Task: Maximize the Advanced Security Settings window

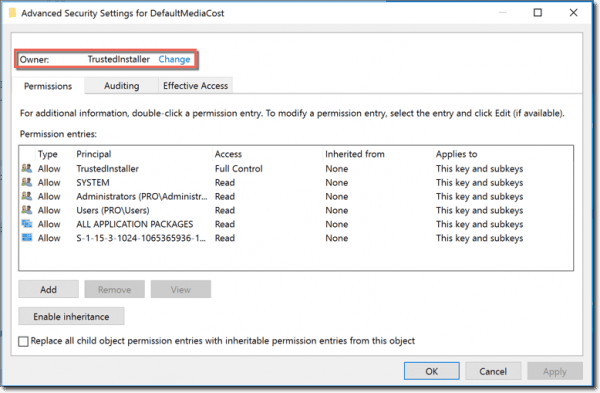Action: point(538,13)
